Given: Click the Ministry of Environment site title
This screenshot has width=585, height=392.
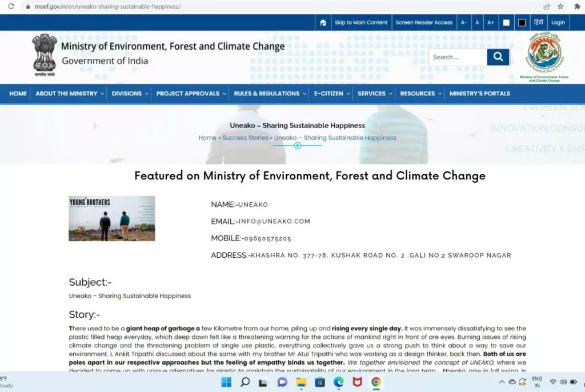Looking at the screenshot, I should point(173,46).
